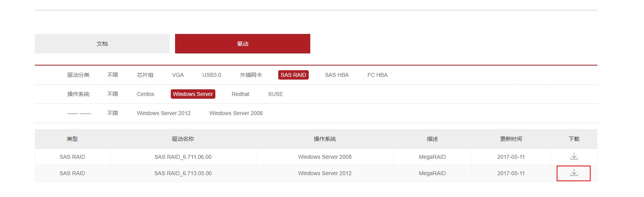Click the 操作系统 filter label
This screenshot has height=197, width=644.
tap(79, 94)
